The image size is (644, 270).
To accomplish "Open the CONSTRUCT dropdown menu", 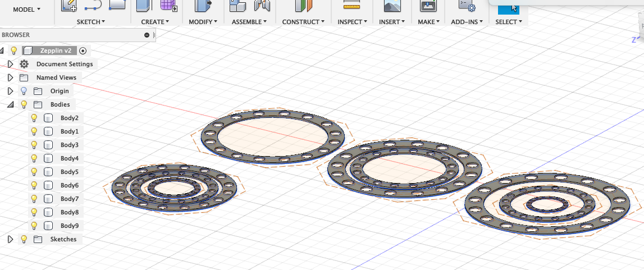I will pos(304,22).
